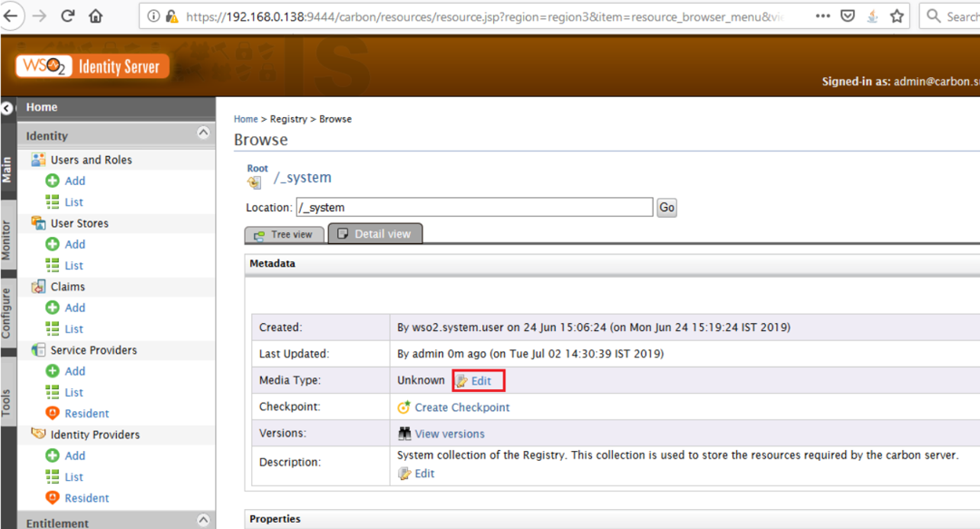Click the browser Home icon

coord(95,16)
